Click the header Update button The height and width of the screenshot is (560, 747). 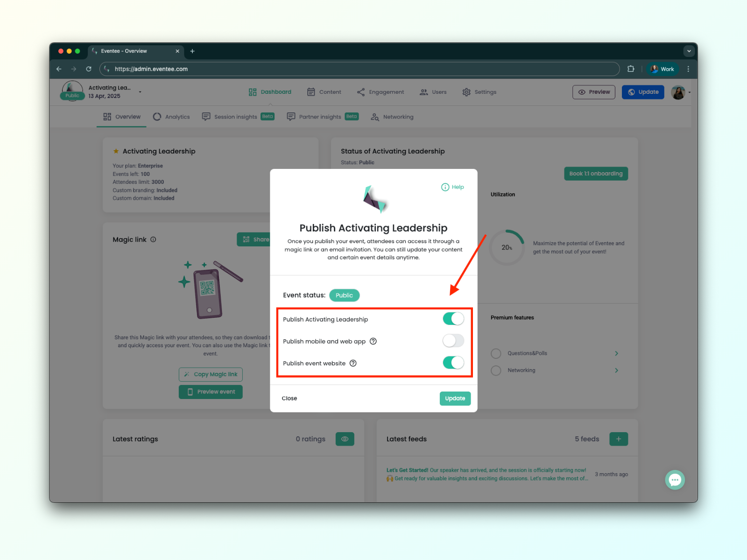643,92
